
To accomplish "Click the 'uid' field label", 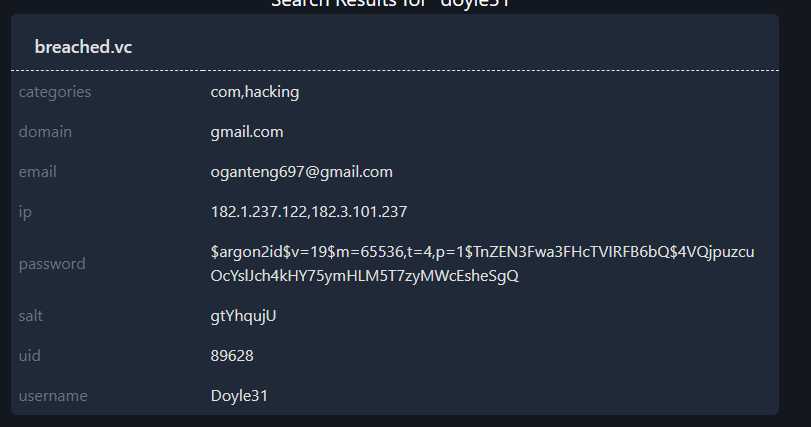I will (30, 356).
